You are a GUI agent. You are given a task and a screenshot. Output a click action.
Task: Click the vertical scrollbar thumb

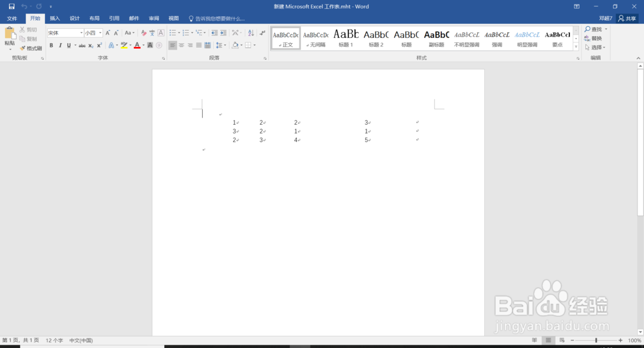pos(640,142)
